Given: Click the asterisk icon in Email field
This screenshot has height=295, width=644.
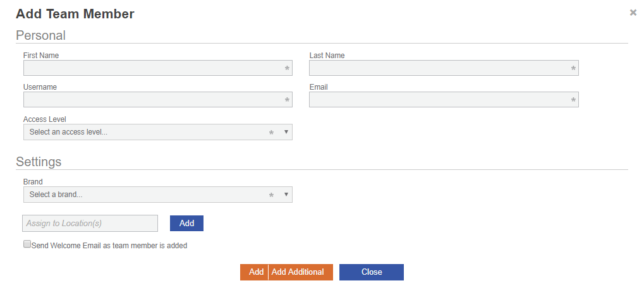Looking at the screenshot, I should (x=573, y=100).
